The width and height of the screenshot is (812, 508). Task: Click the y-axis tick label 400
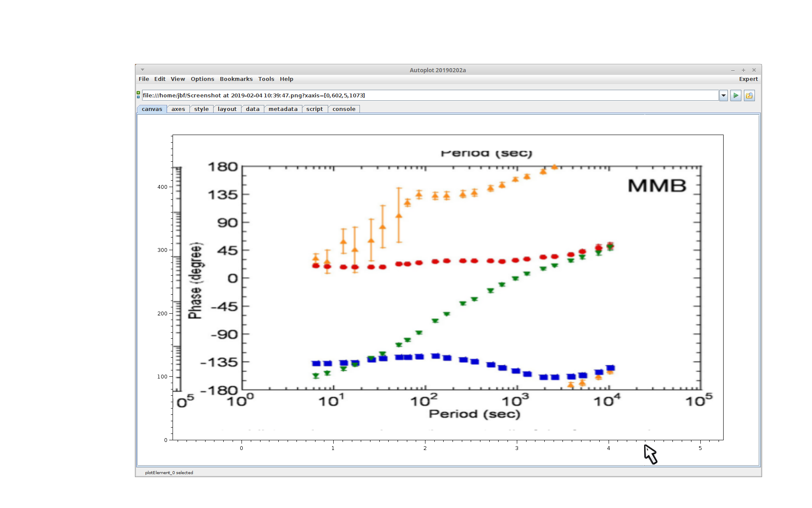[x=162, y=187]
